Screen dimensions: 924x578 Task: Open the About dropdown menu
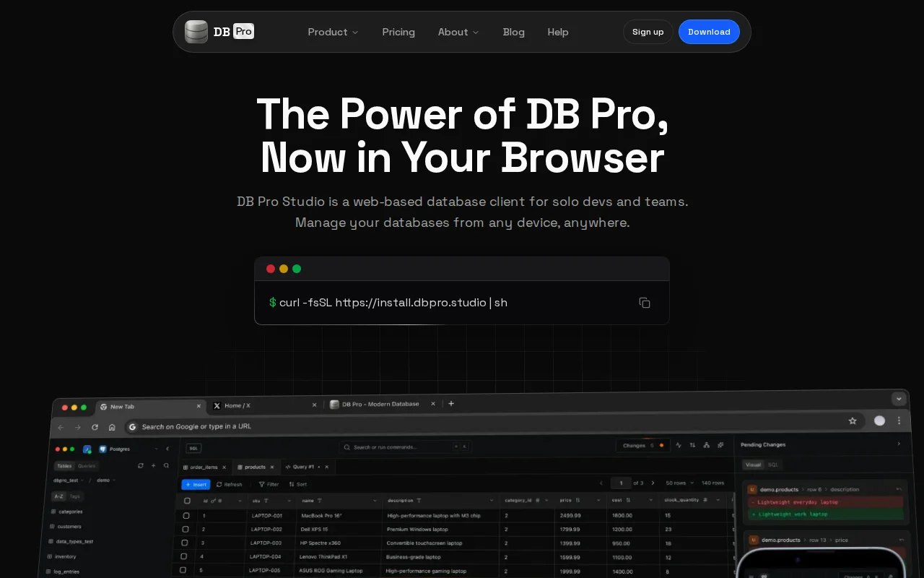pyautogui.click(x=458, y=32)
